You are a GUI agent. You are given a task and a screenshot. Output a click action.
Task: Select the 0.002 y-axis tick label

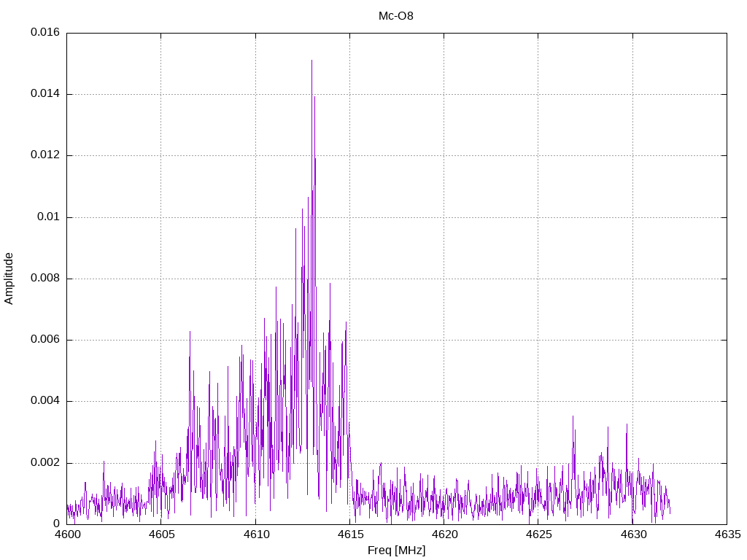(x=45, y=463)
